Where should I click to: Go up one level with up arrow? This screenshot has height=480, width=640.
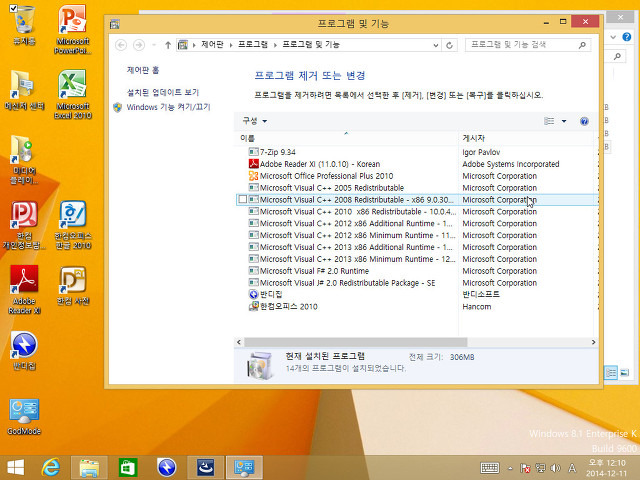tap(168, 45)
